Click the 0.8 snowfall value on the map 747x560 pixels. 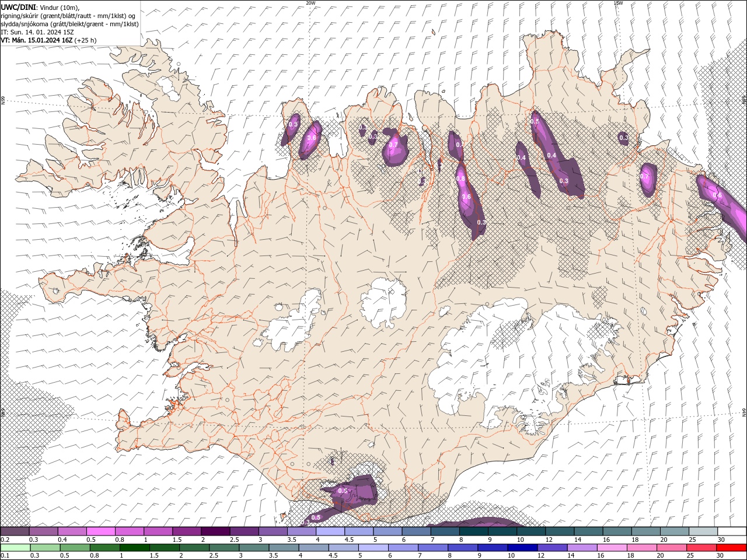tap(460, 178)
